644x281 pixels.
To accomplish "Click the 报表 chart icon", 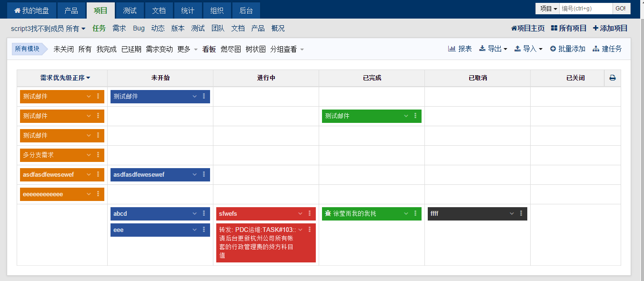I will (x=452, y=49).
